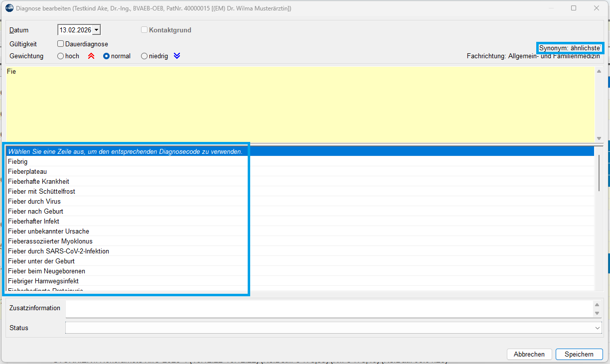This screenshot has height=364, width=610.
Task: Click the blue double down arrow icon
Action: click(177, 56)
